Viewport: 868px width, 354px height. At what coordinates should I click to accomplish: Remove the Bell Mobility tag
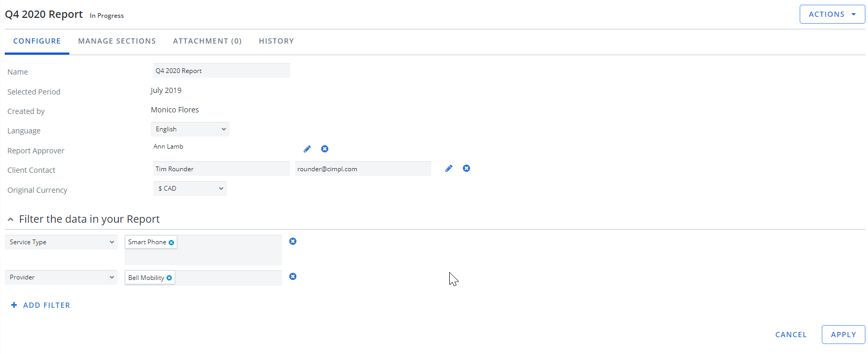tap(169, 278)
